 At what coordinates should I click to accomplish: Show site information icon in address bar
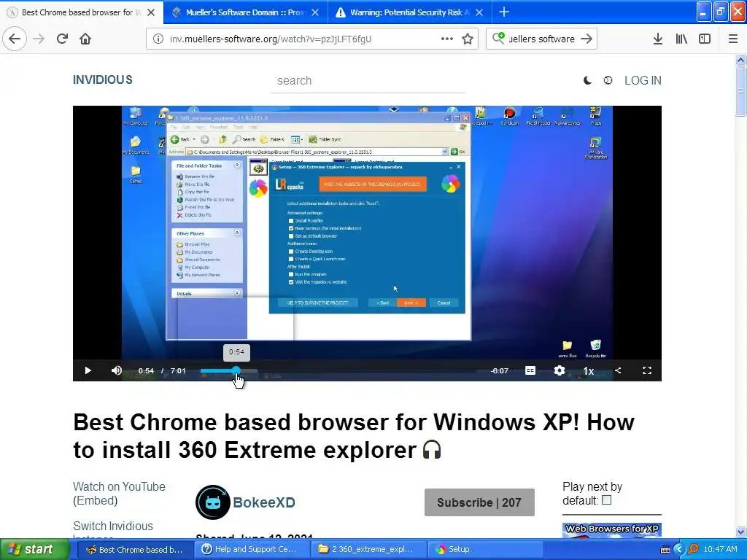tap(158, 39)
